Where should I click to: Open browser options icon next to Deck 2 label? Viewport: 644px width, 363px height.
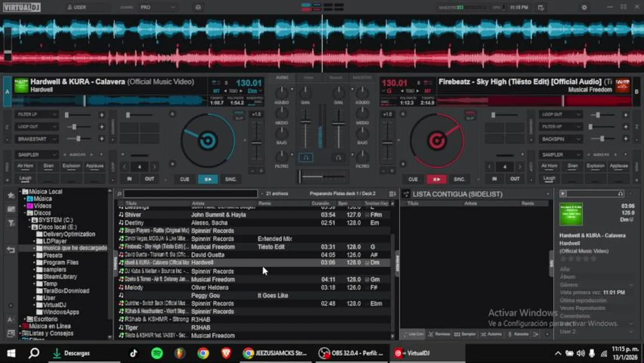pyautogui.click(x=393, y=194)
